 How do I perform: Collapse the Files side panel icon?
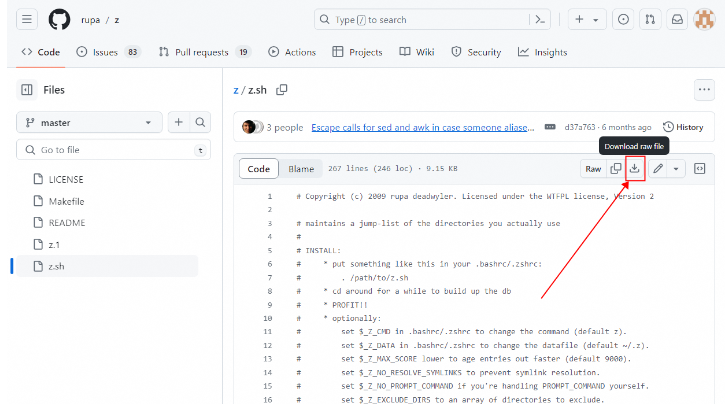27,90
